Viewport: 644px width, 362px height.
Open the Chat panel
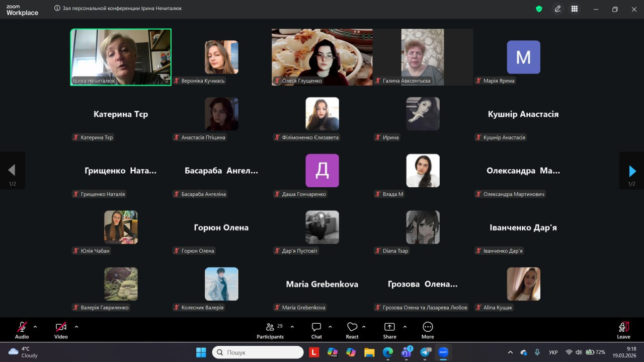(x=316, y=330)
